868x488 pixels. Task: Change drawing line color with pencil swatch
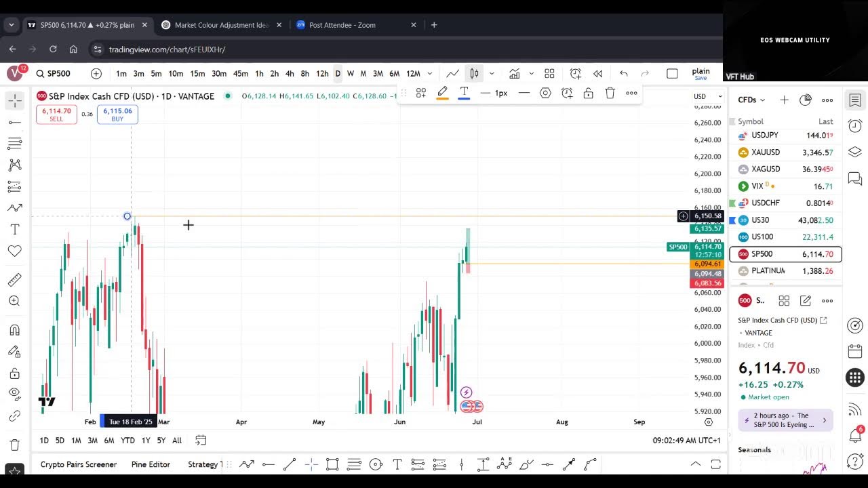coord(442,93)
